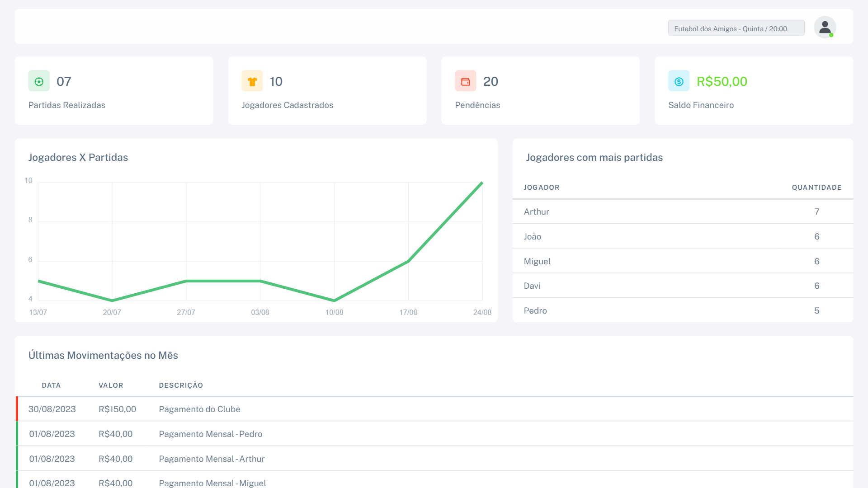
Task: Click the orange jersey players icon
Action: (252, 81)
